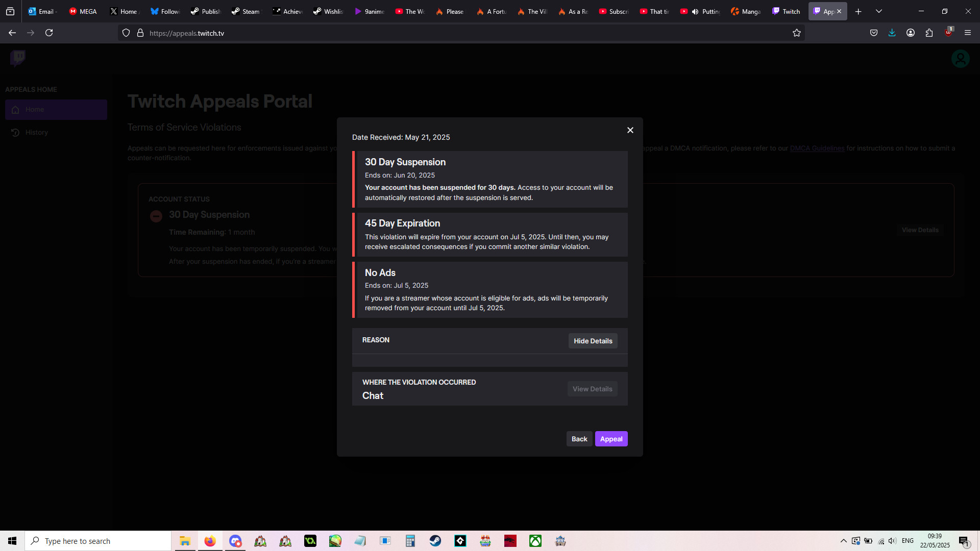Show hidden system tray icons chevron
The height and width of the screenshot is (551, 980).
coord(843,541)
